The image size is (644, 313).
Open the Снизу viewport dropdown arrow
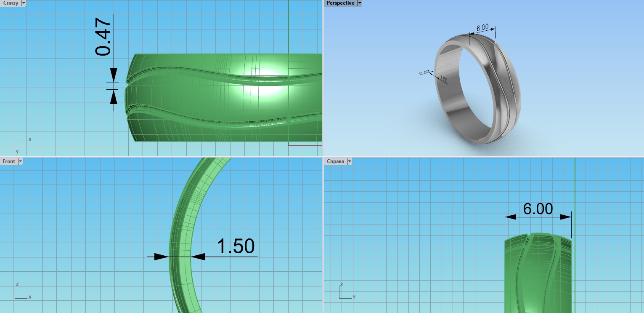coord(23,3)
